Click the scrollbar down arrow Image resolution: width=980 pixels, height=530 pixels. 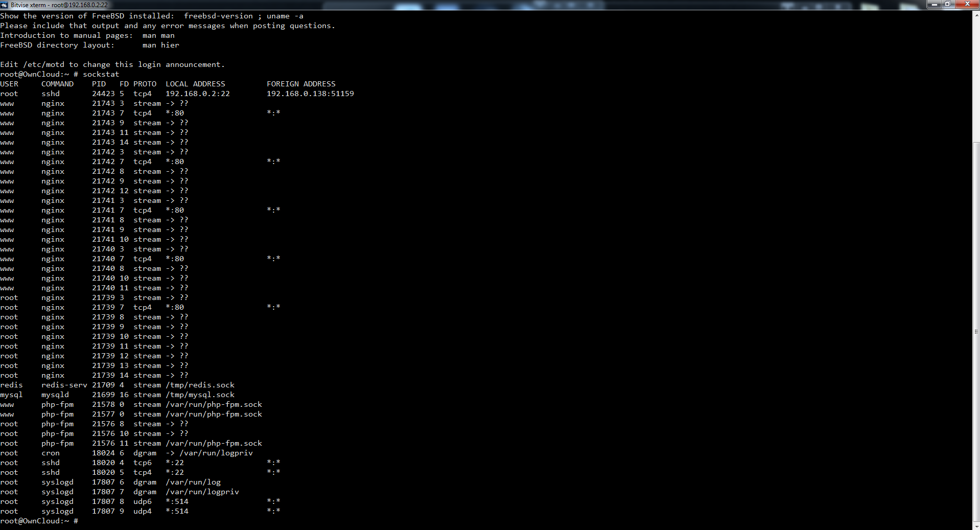pos(976,526)
